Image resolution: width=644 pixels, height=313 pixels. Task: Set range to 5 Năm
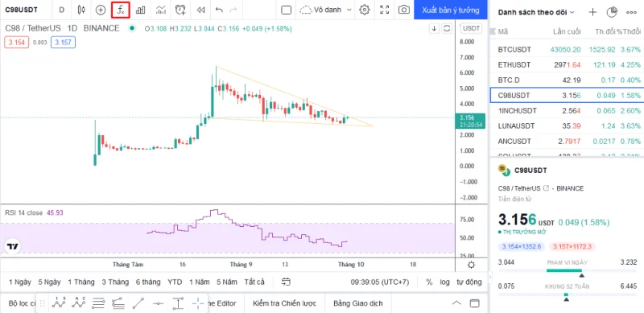tap(227, 282)
